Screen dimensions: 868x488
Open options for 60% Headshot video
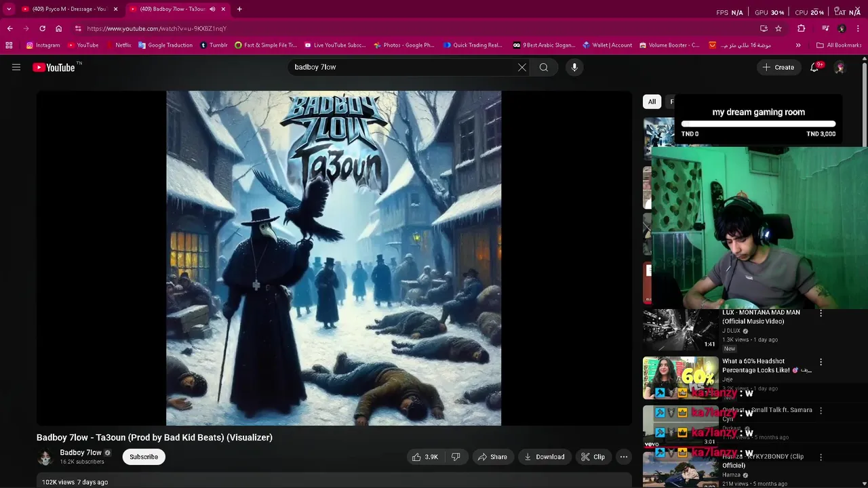821,362
